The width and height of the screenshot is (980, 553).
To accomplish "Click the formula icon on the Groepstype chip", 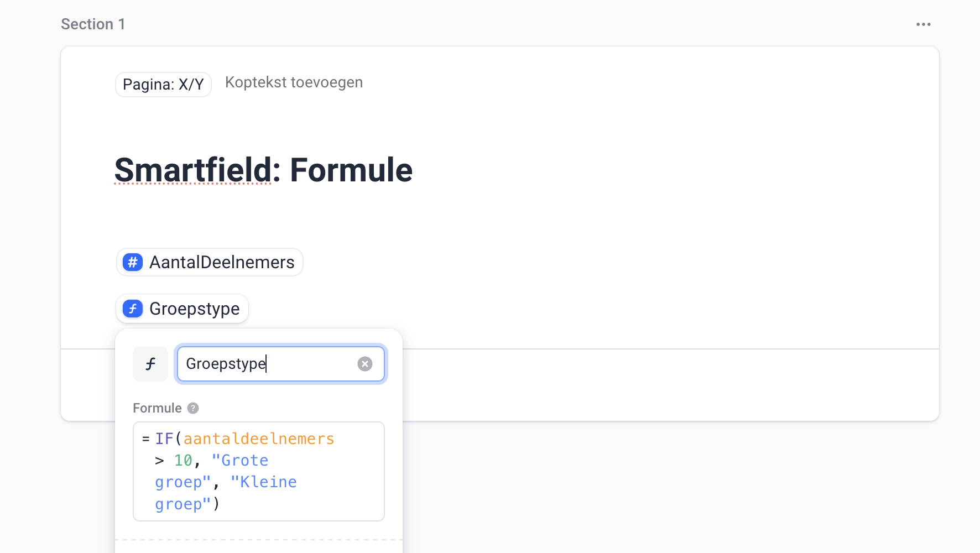I will click(x=132, y=309).
